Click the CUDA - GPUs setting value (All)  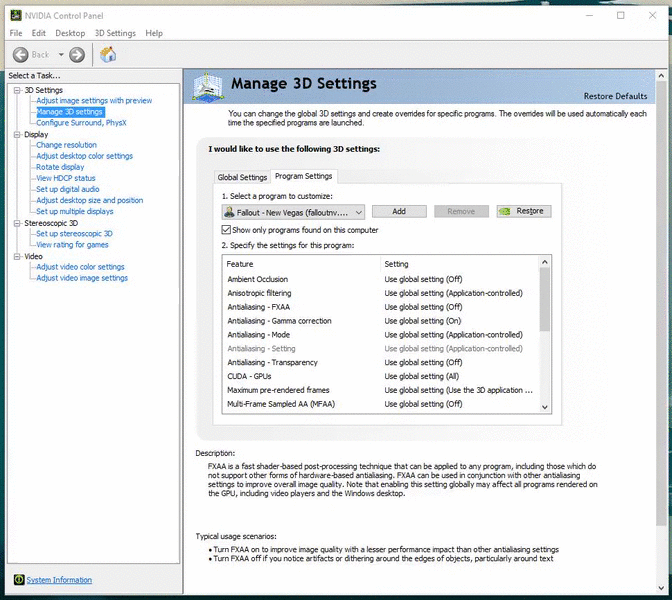tap(421, 376)
